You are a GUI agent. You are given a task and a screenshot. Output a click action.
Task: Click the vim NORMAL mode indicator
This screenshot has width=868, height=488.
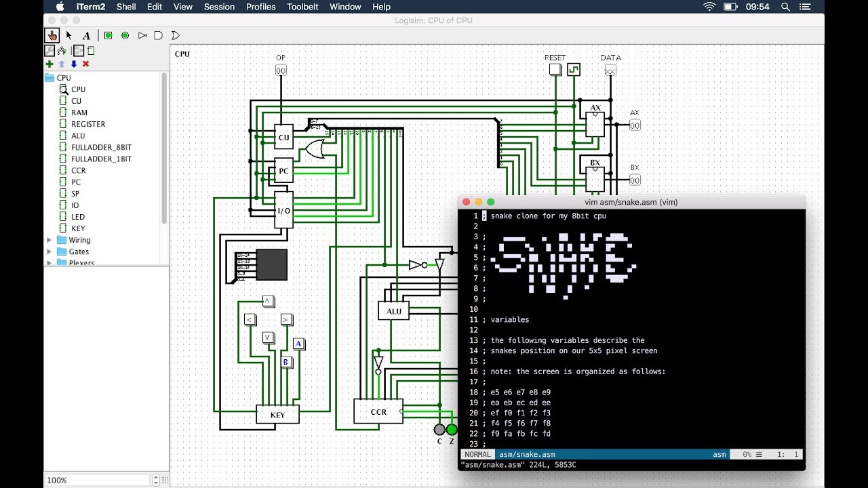[477, 455]
